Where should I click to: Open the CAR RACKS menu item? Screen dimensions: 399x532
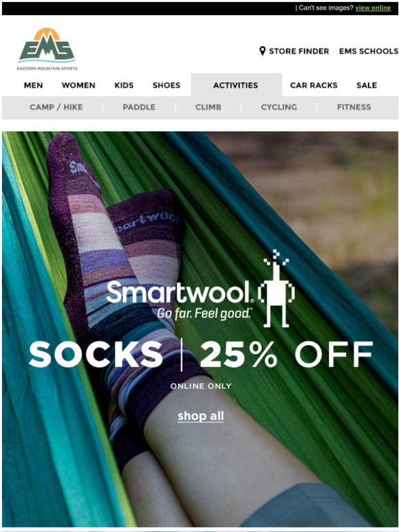coord(314,85)
